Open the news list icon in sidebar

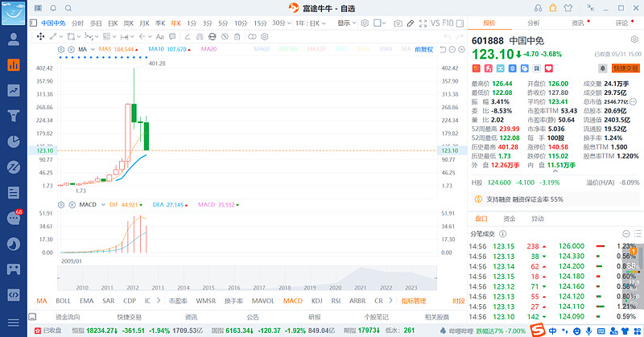tap(13, 192)
